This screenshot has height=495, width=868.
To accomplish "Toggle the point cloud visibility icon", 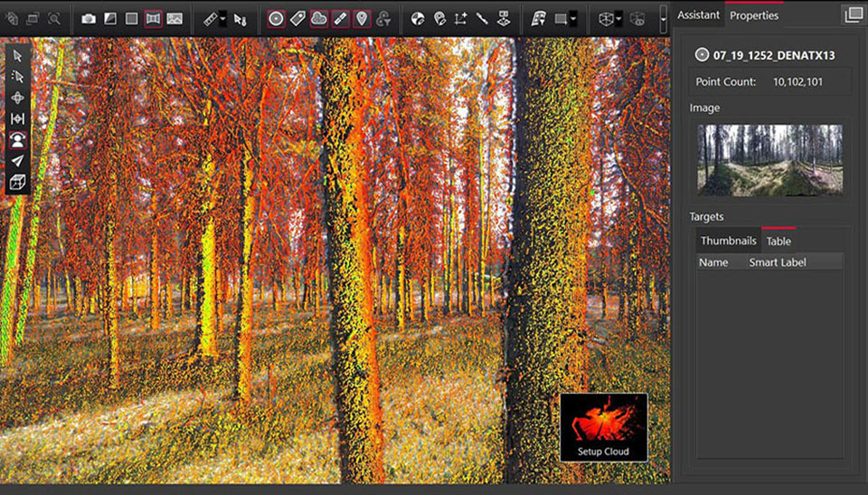I will tap(319, 19).
